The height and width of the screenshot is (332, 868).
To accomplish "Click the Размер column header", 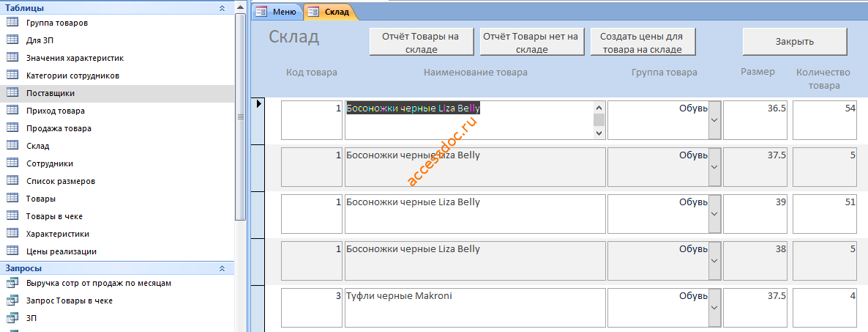I will coord(757,72).
